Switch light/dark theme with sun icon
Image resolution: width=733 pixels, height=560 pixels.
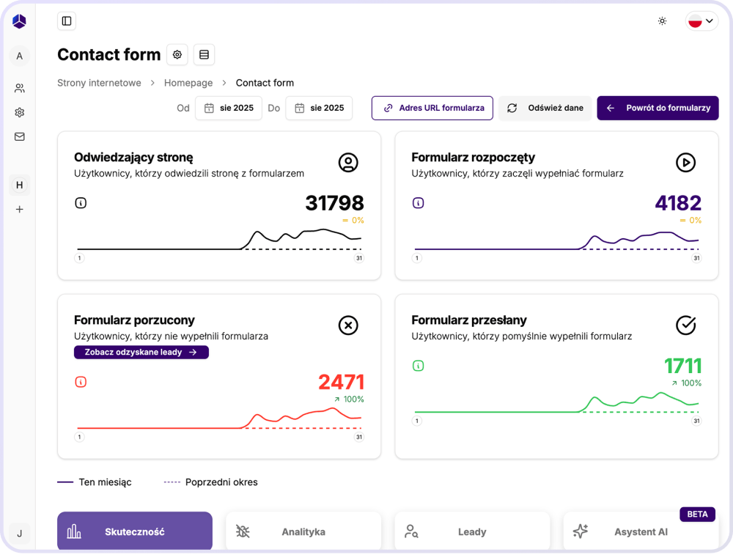662,21
